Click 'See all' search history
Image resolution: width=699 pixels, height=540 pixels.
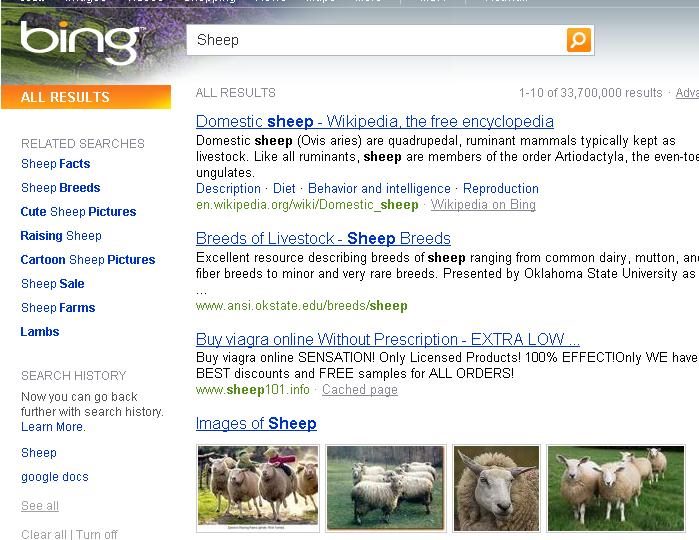click(x=40, y=506)
